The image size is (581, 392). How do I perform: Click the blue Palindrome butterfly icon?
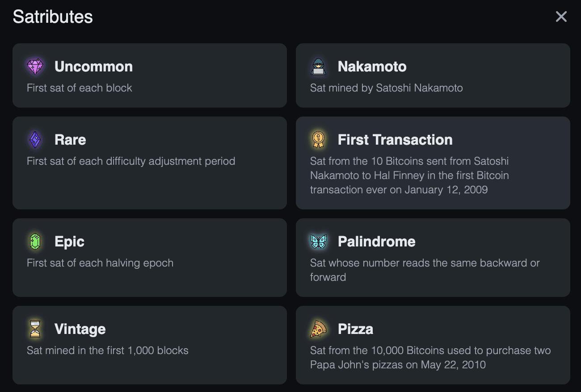[x=318, y=242]
